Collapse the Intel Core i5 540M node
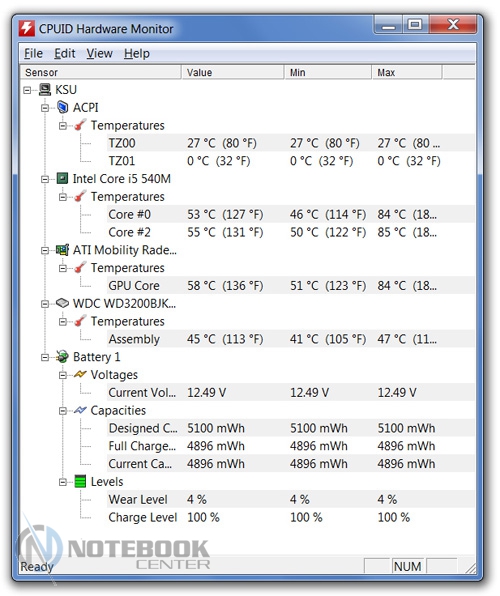 [45, 179]
